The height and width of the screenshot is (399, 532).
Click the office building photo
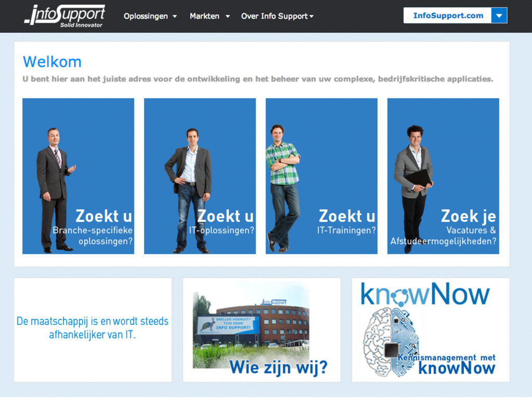251,326
